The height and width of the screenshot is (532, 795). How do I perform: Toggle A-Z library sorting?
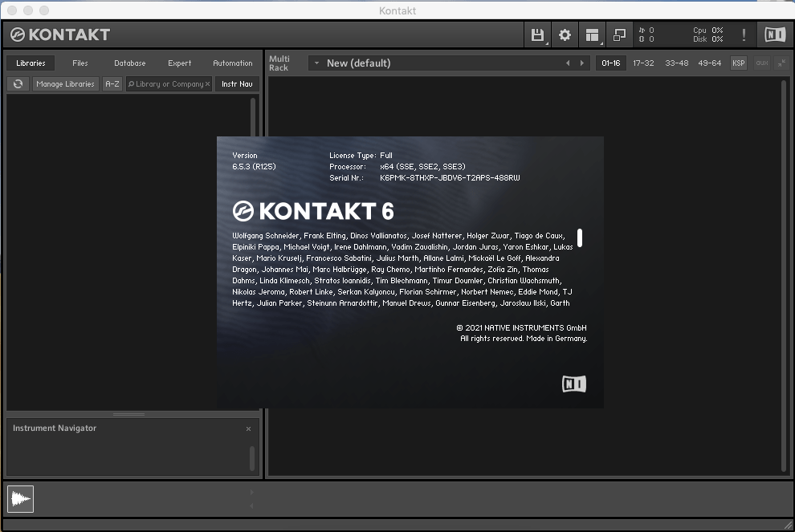pyautogui.click(x=112, y=84)
